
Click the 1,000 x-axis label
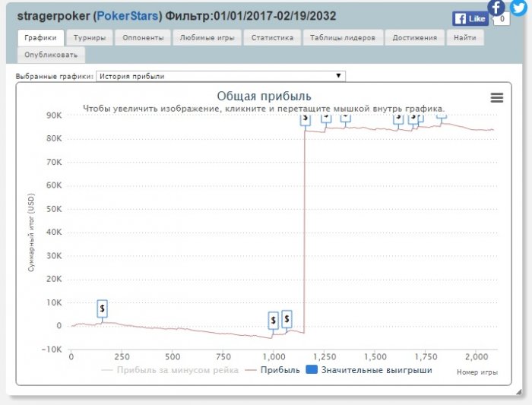[x=274, y=357]
